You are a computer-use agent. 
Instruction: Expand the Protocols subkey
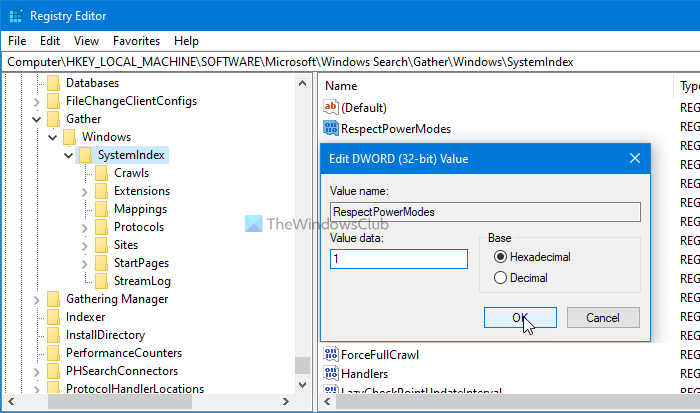tap(85, 227)
